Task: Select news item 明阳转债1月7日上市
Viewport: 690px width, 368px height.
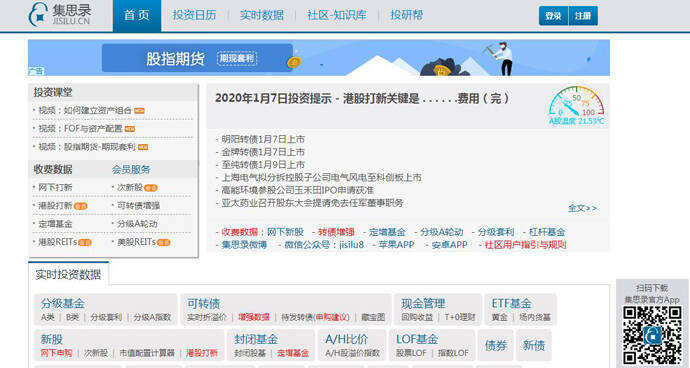Action: [x=263, y=140]
